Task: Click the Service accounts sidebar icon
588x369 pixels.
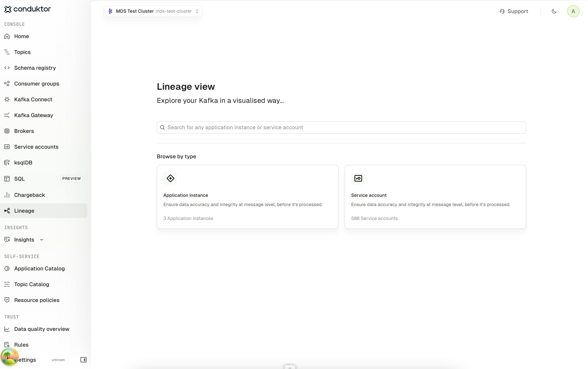Action: [x=7, y=147]
